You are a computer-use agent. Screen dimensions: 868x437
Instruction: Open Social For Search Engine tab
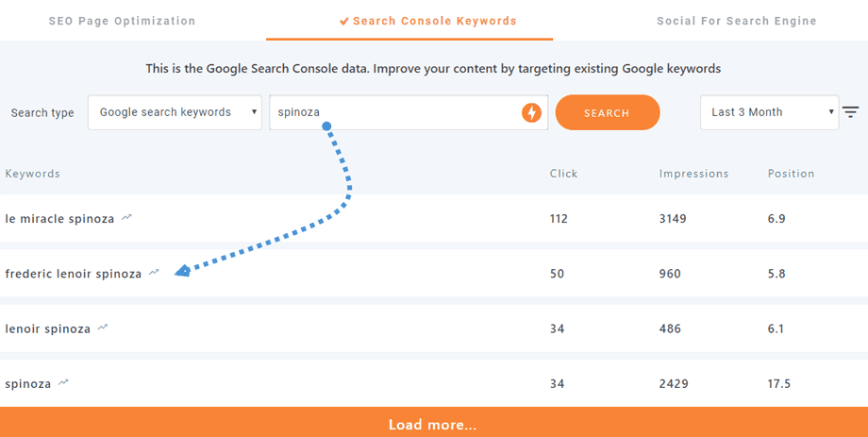click(737, 21)
